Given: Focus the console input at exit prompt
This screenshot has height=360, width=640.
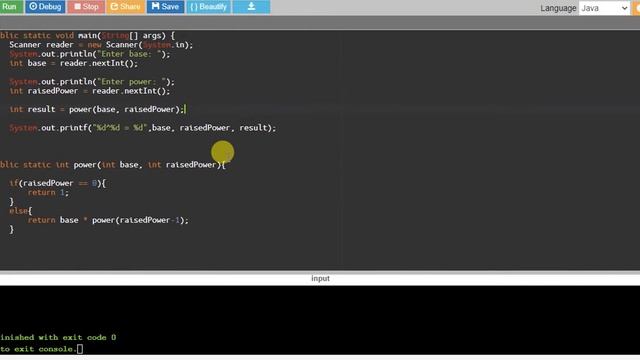Looking at the screenshot, I should coord(80,349).
